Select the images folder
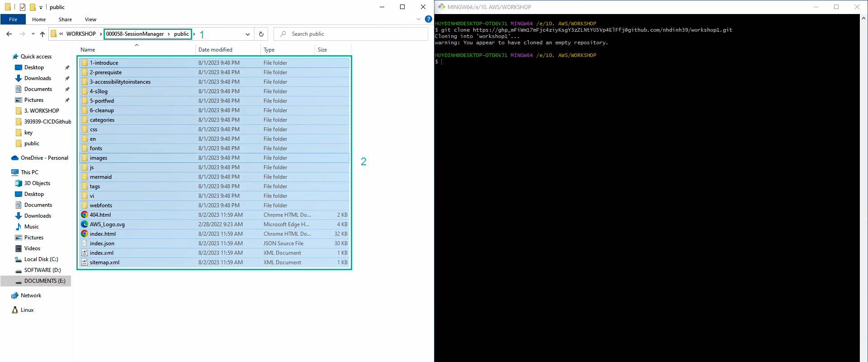868x362 pixels. [x=214, y=158]
